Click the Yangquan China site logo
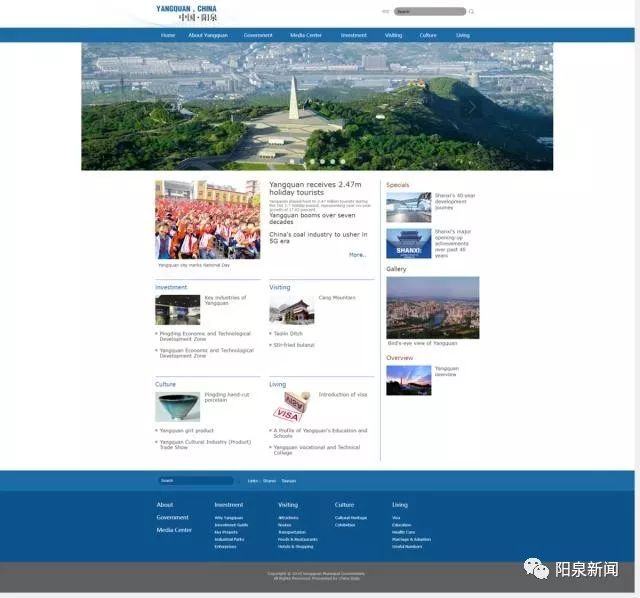 tap(187, 13)
